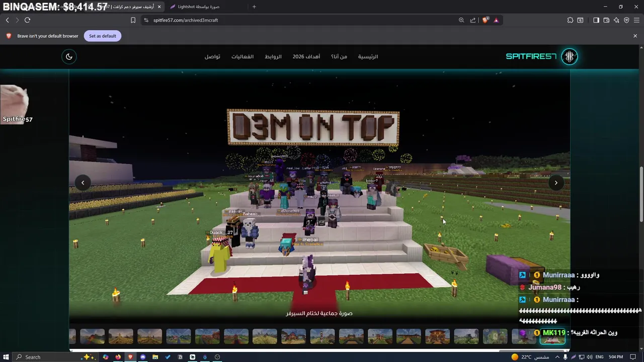Open the Windows Start menu
The height and width of the screenshot is (362, 644).
[6, 357]
